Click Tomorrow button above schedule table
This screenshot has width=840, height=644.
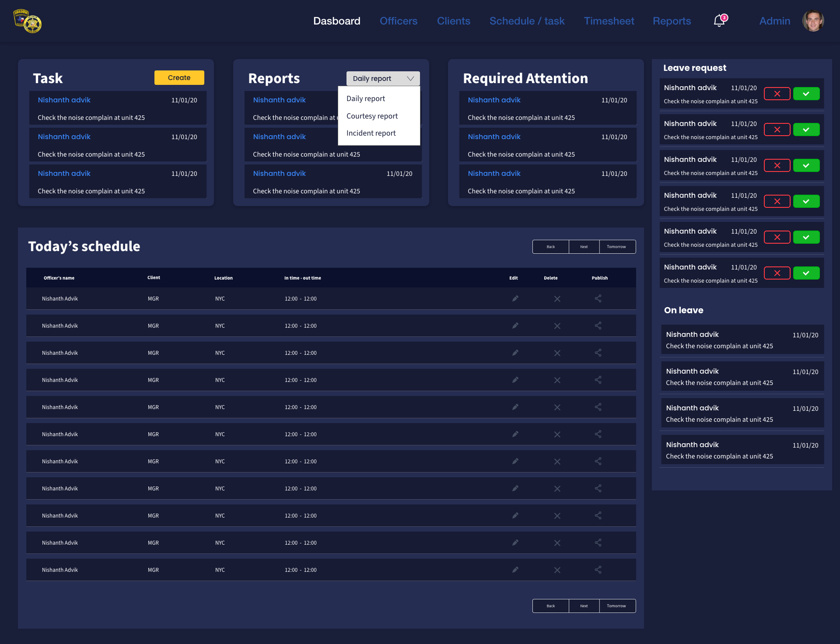click(x=616, y=247)
